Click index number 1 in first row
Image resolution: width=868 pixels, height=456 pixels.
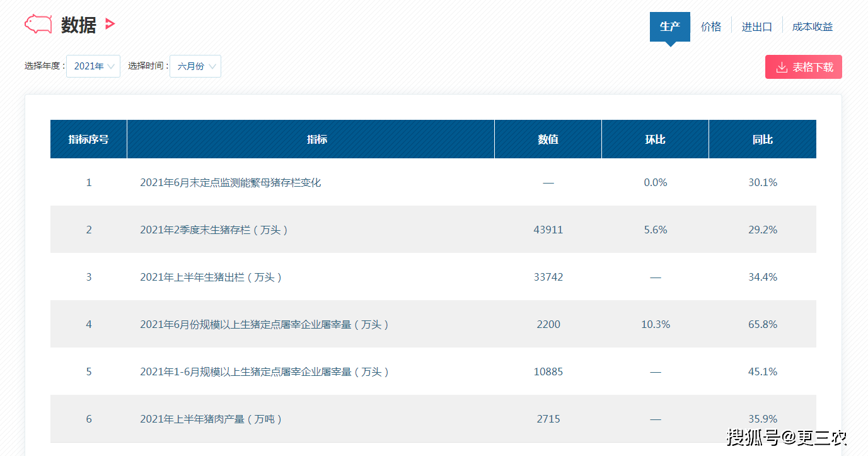point(89,182)
